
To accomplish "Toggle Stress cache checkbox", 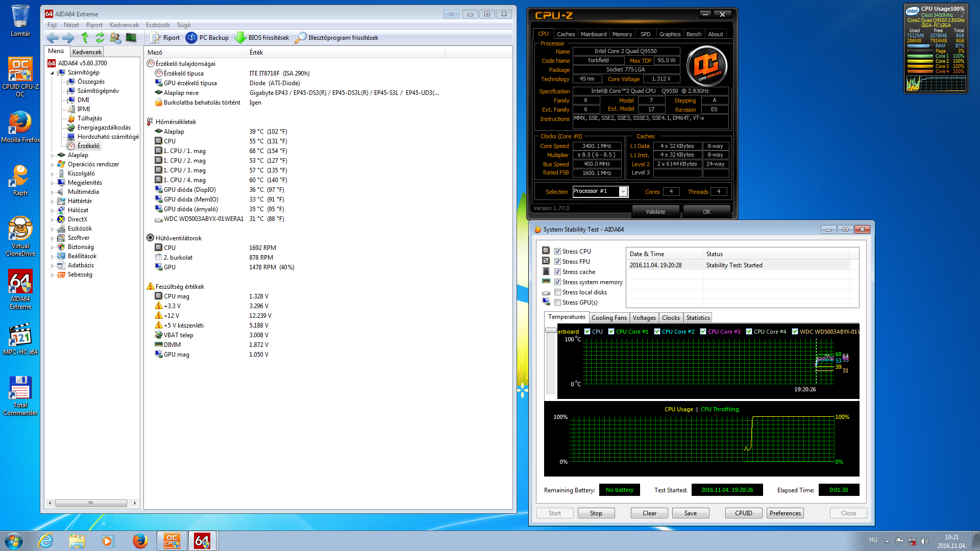I will 558,272.
